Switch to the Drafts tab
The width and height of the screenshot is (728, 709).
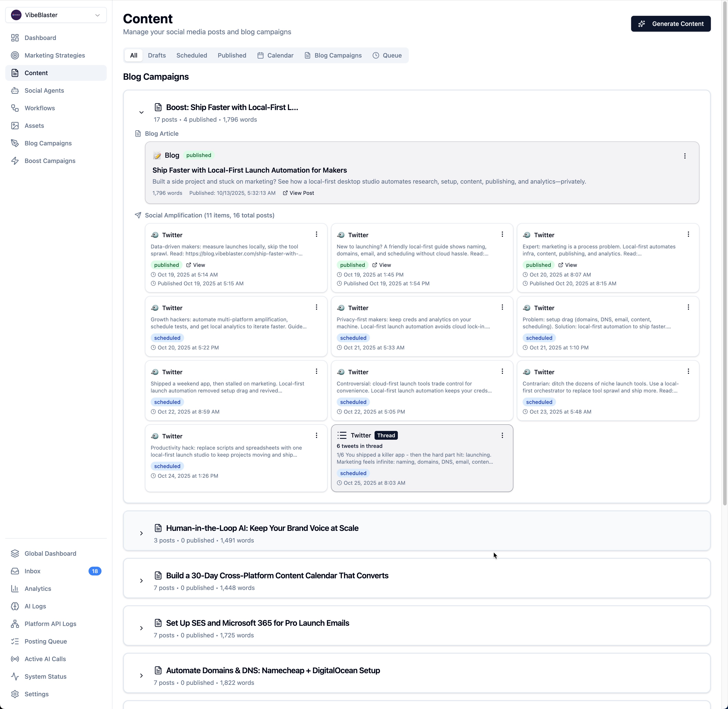[x=157, y=55]
